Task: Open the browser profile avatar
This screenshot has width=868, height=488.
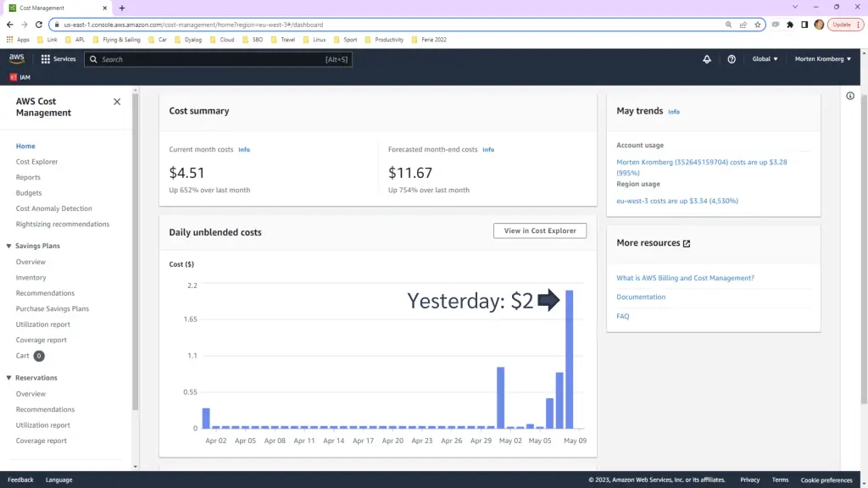Action: pos(820,25)
